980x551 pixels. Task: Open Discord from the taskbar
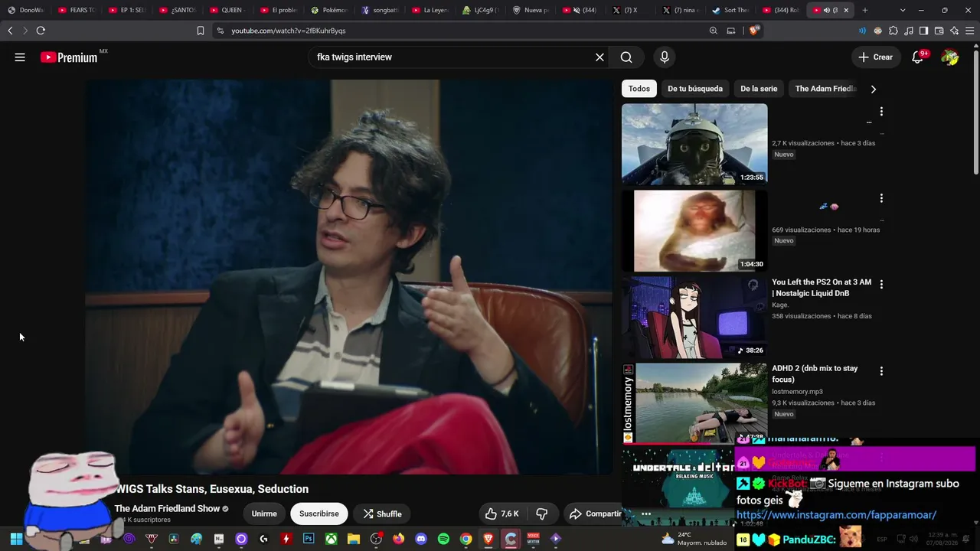pyautogui.click(x=421, y=539)
